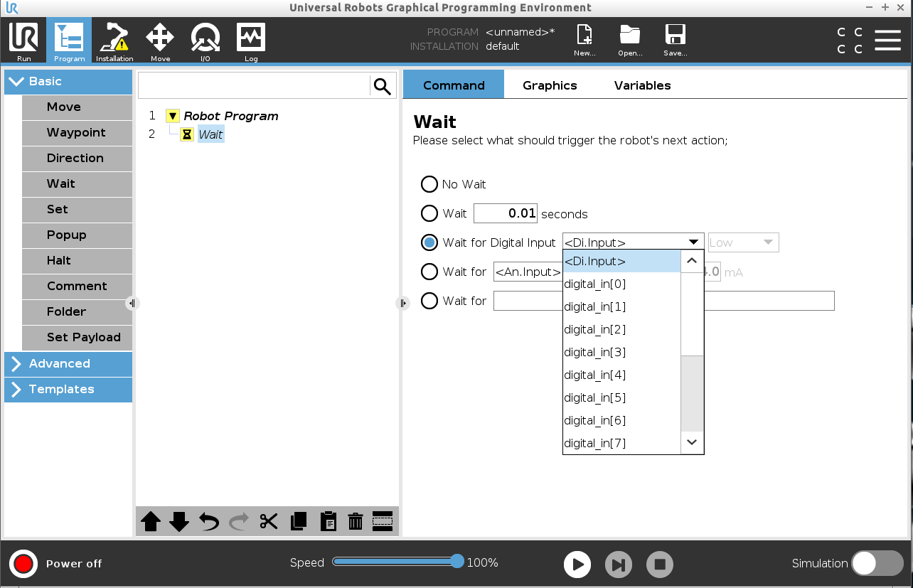913x588 pixels.
Task: Open the I/O tab icon
Action: tap(205, 41)
